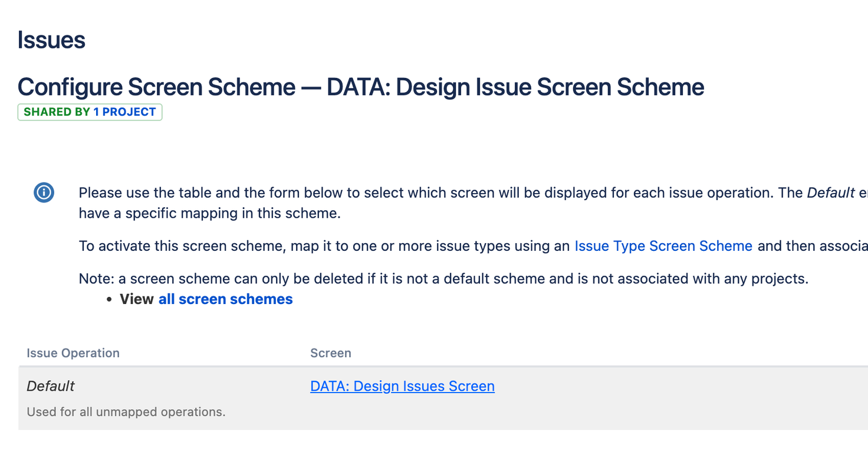The image size is (868, 474).
Task: Select the bold View label in the bullet
Action: point(136,299)
